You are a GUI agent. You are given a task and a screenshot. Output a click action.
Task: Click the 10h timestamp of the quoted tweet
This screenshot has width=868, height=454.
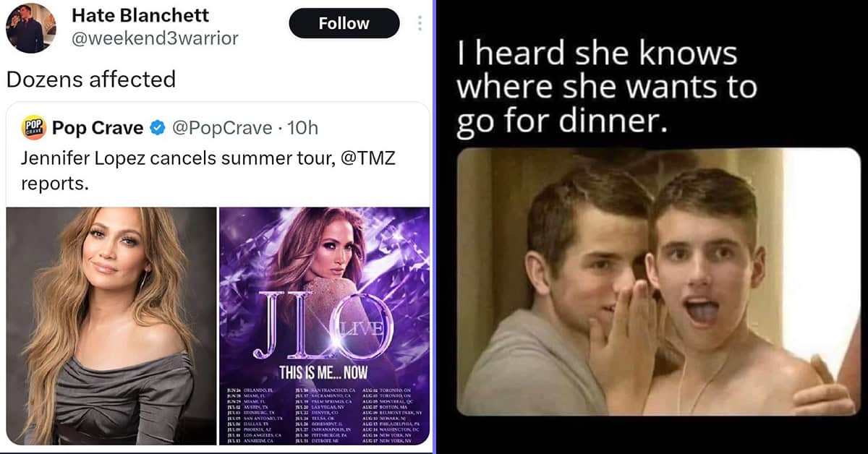[x=302, y=128]
